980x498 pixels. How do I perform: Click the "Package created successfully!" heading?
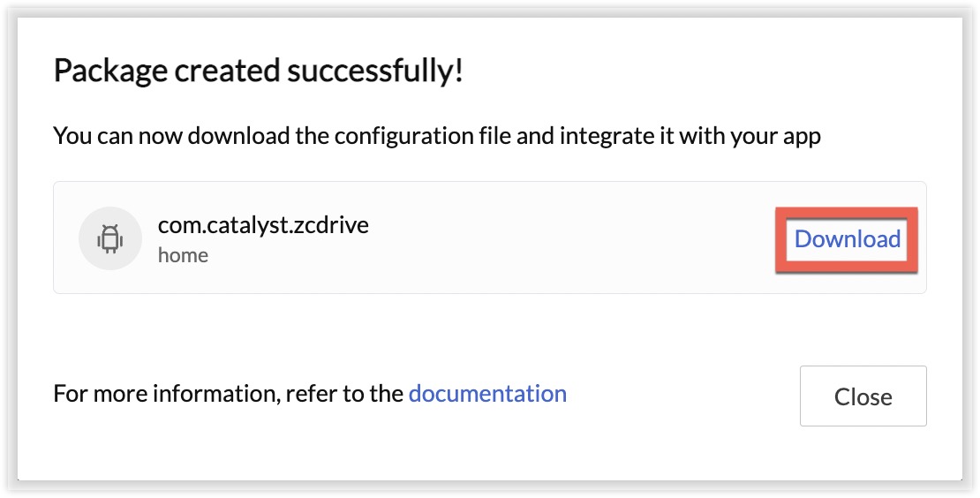[259, 71]
